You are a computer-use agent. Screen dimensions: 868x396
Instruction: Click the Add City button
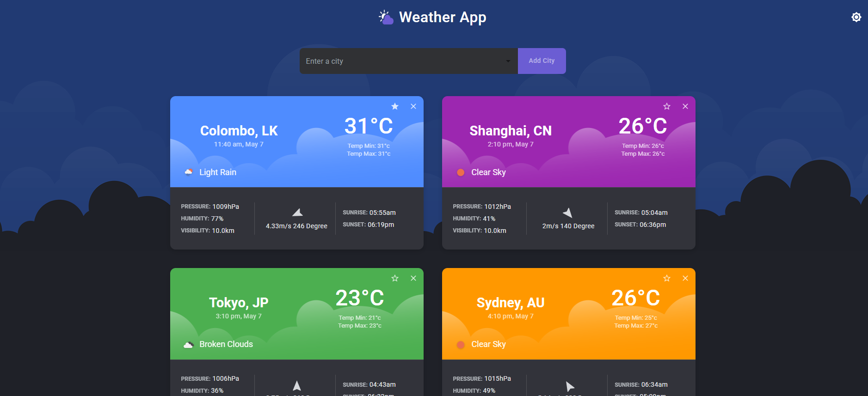(x=542, y=61)
